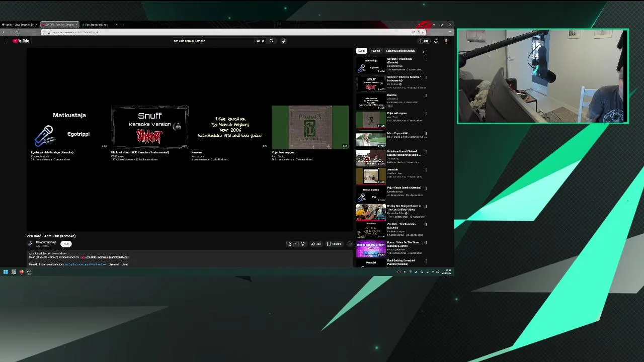Open the Luo create button
644x362 pixels.
click(x=424, y=41)
